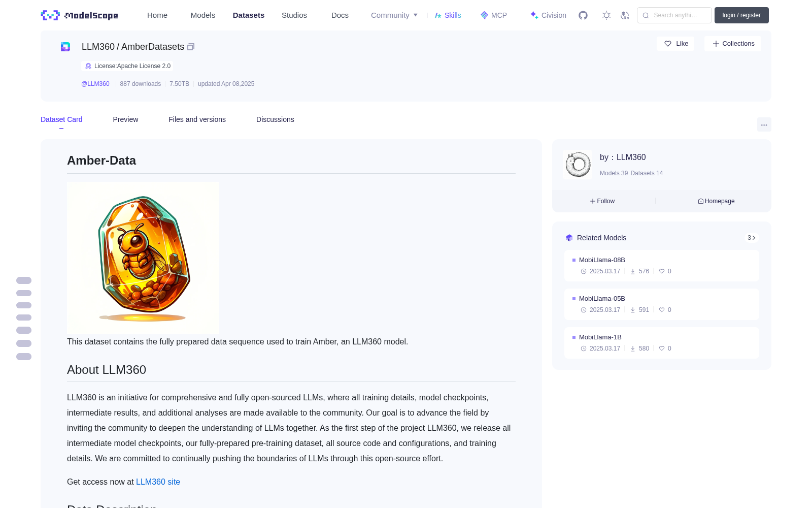The width and height of the screenshot is (812, 508).
Task: Click the download icon on MobiLlama-08B
Action: click(633, 271)
